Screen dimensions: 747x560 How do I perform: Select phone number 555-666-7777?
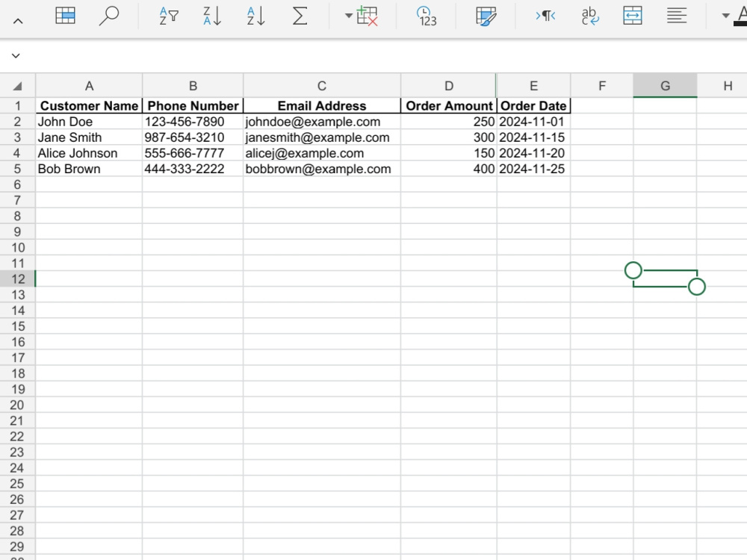tap(193, 153)
